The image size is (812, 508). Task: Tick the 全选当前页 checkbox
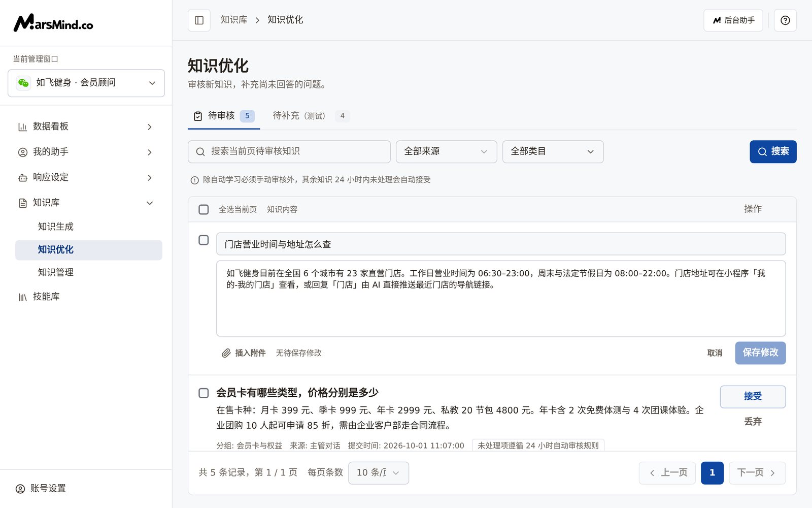204,209
